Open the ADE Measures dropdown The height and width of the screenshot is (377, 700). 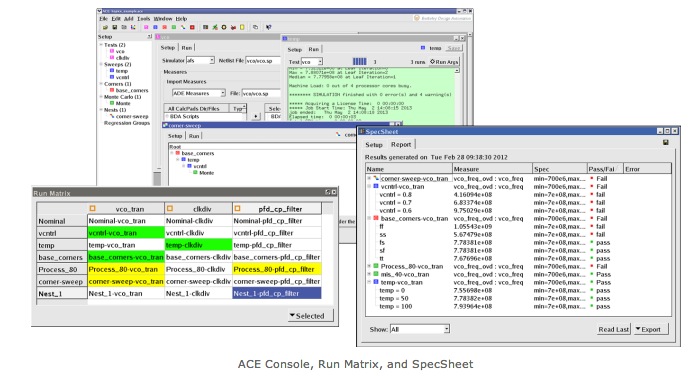coord(199,93)
